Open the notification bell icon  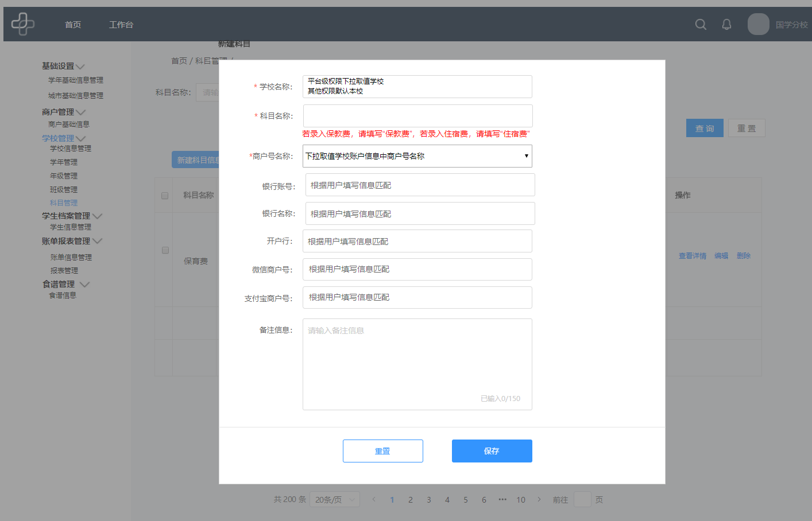point(726,24)
